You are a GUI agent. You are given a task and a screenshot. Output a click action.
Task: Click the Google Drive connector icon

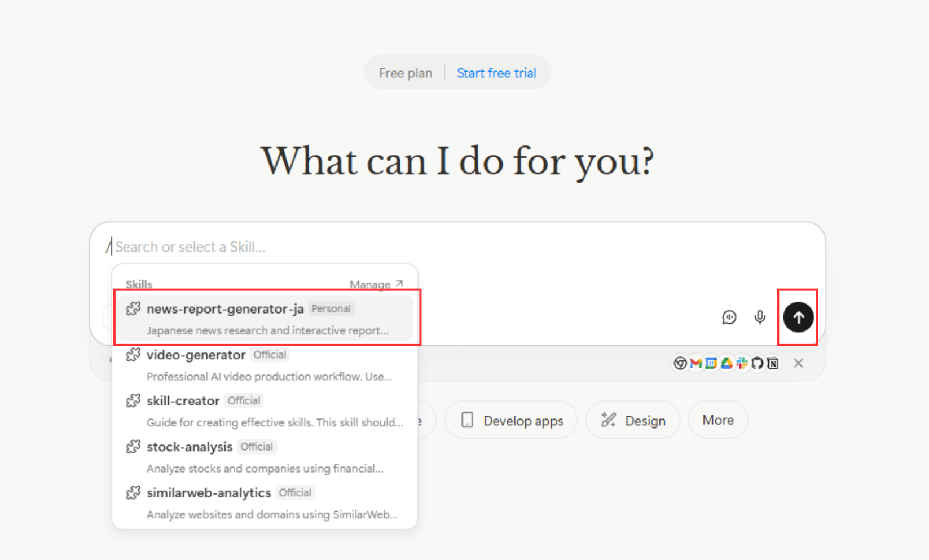point(727,363)
